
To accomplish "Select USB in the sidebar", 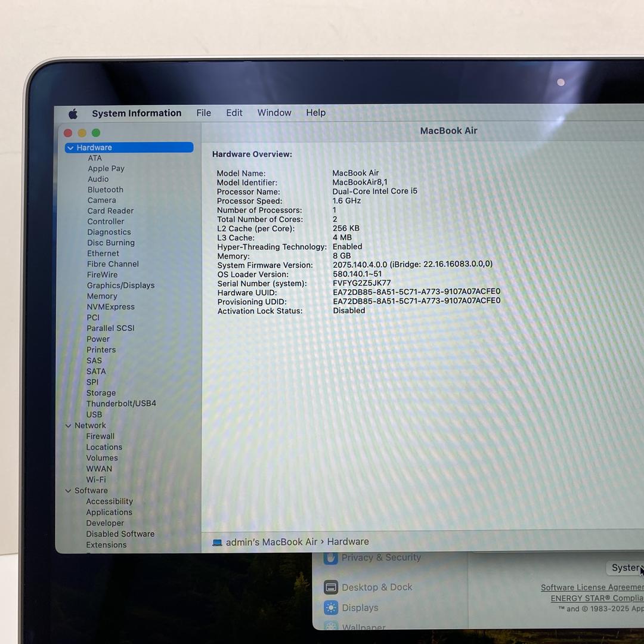I will point(94,415).
